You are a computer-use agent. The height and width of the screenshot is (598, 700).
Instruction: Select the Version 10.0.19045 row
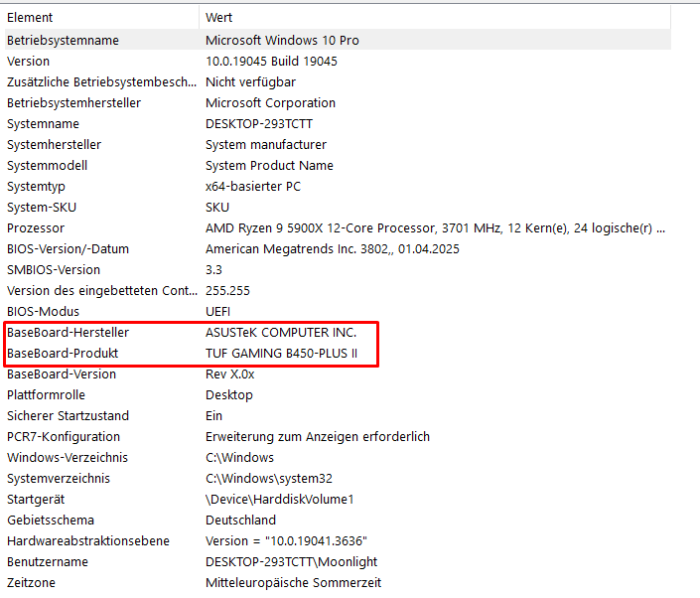click(28, 62)
